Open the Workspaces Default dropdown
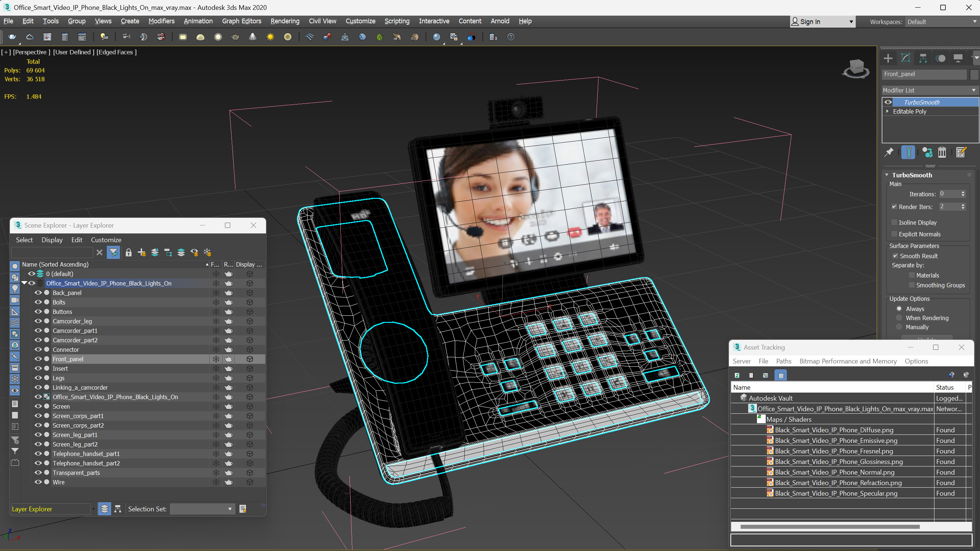The width and height of the screenshot is (980, 551). (x=942, y=22)
